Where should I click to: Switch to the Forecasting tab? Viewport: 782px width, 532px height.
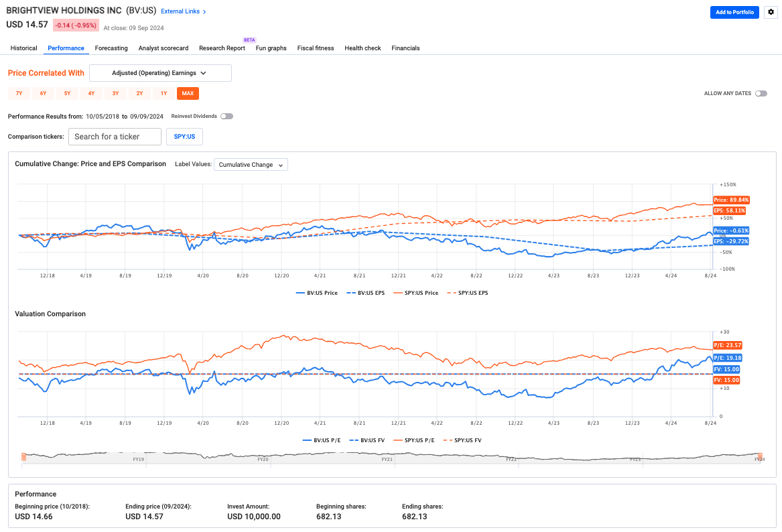[111, 48]
